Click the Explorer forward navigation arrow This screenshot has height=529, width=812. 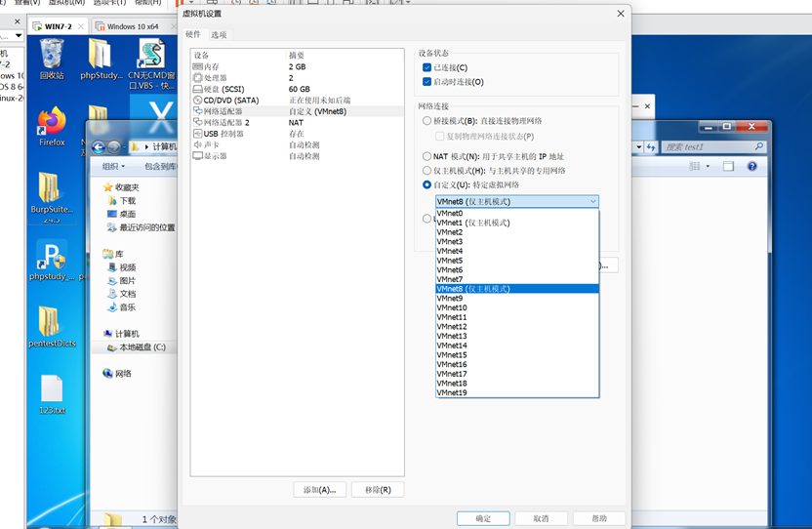coord(114,147)
